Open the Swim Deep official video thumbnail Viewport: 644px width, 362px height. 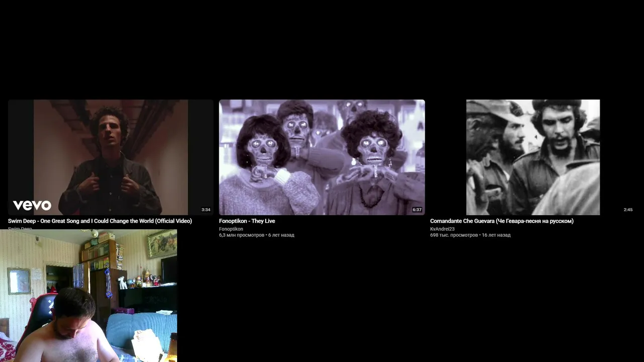(x=111, y=157)
